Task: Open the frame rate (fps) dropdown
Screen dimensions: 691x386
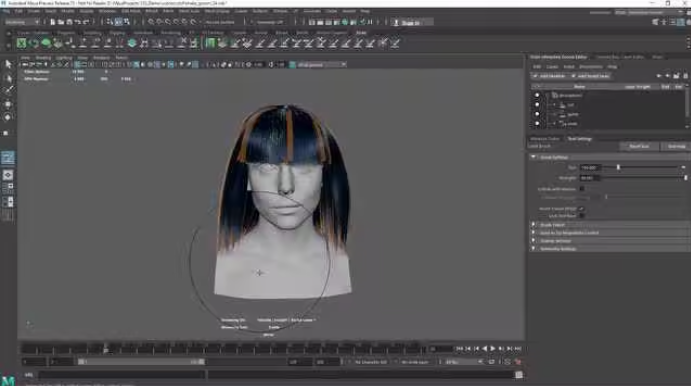Action: pyautogui.click(x=463, y=362)
